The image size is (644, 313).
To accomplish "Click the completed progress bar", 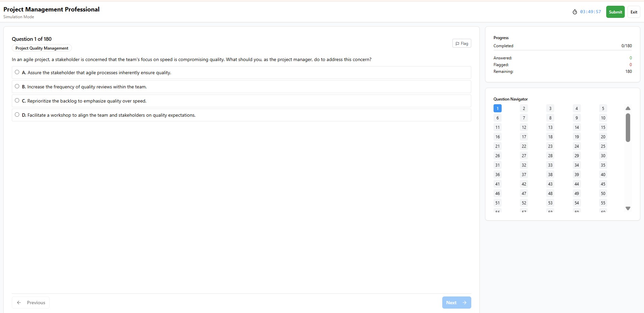I will click(562, 50).
